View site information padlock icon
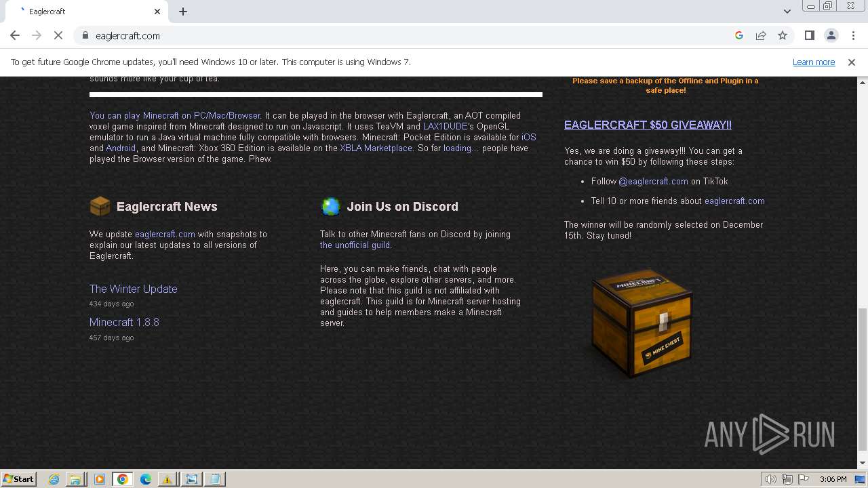This screenshot has width=868, height=488. (85, 35)
